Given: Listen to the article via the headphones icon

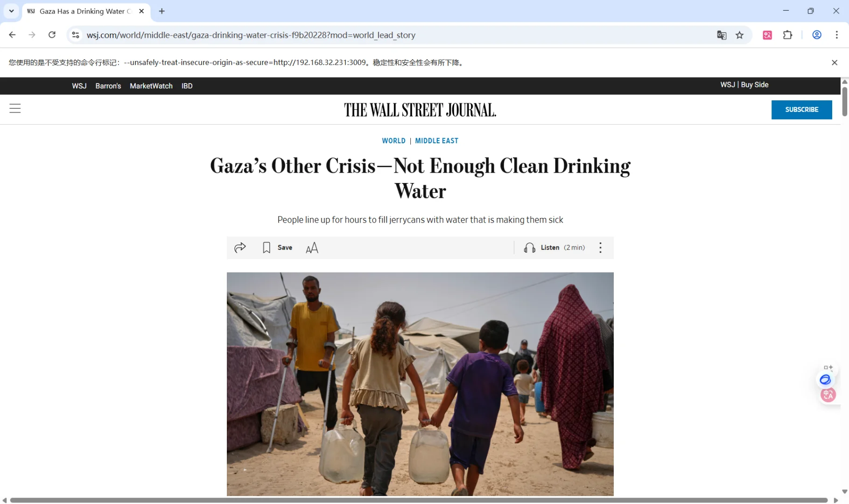Looking at the screenshot, I should (x=529, y=248).
